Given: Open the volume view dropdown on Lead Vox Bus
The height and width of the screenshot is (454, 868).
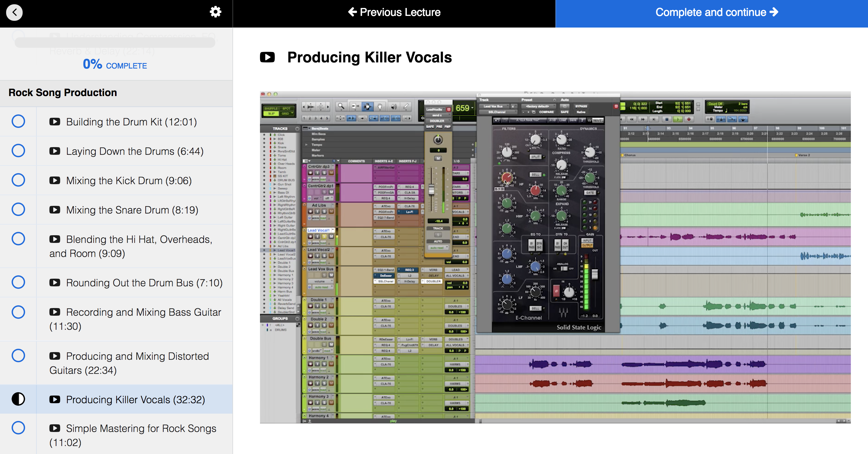Looking at the screenshot, I should [x=321, y=281].
